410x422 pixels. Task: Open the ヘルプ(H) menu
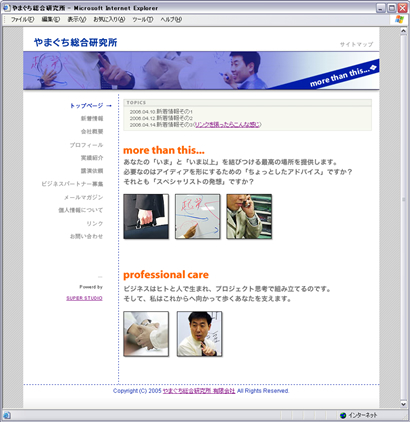pos(171,19)
